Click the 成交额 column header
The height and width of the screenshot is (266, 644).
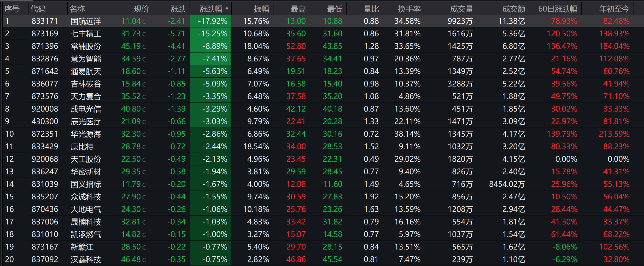[x=514, y=9]
